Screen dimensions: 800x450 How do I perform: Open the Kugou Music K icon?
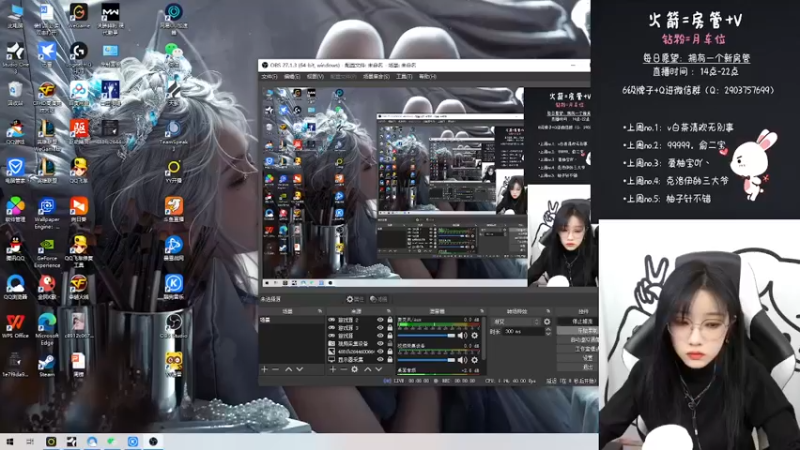[x=173, y=287]
